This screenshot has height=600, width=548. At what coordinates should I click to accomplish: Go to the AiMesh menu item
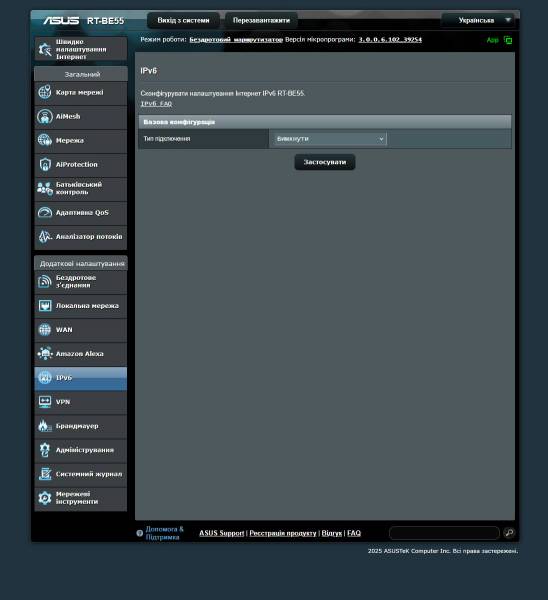click(81, 117)
